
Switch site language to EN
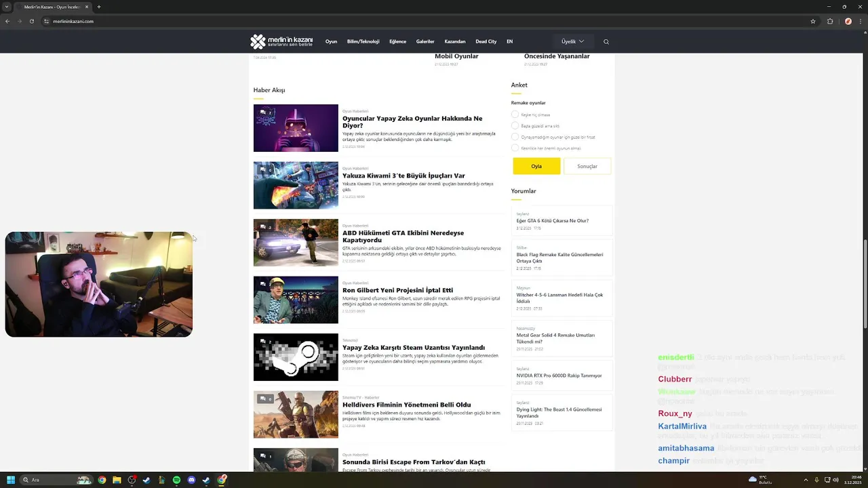pyautogui.click(x=509, y=41)
